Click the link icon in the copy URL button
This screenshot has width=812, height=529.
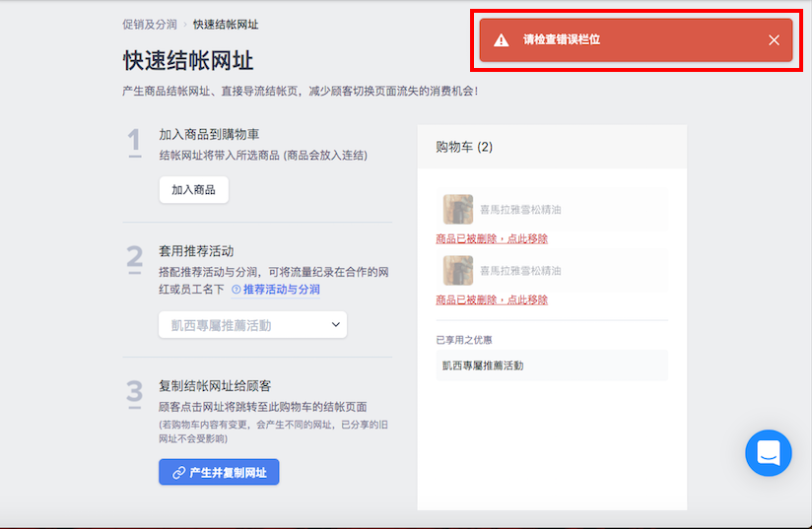(178, 473)
